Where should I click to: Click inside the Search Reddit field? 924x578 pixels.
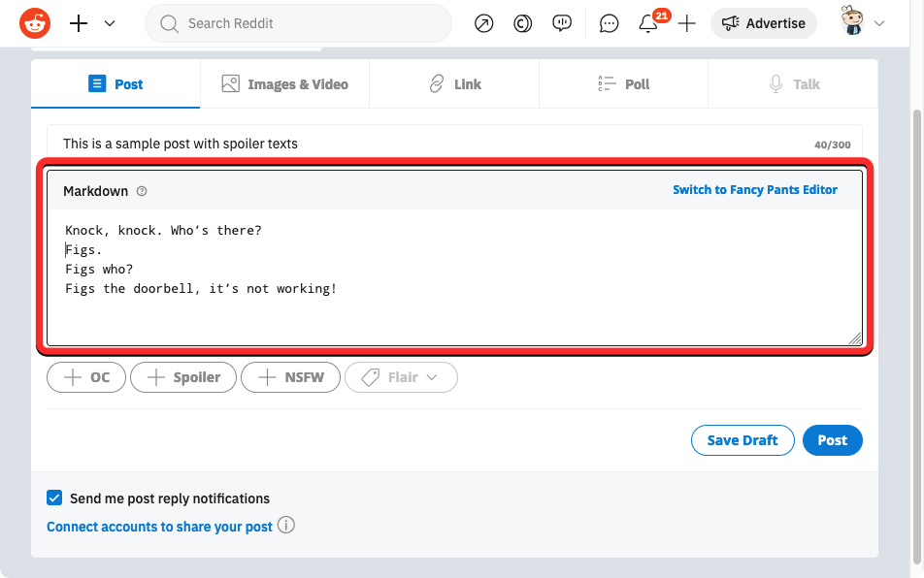(x=301, y=23)
